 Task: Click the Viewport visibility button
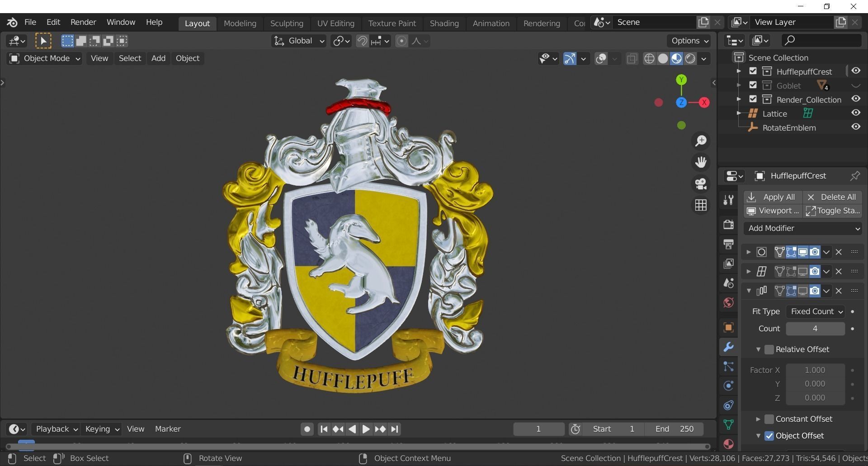pos(773,211)
